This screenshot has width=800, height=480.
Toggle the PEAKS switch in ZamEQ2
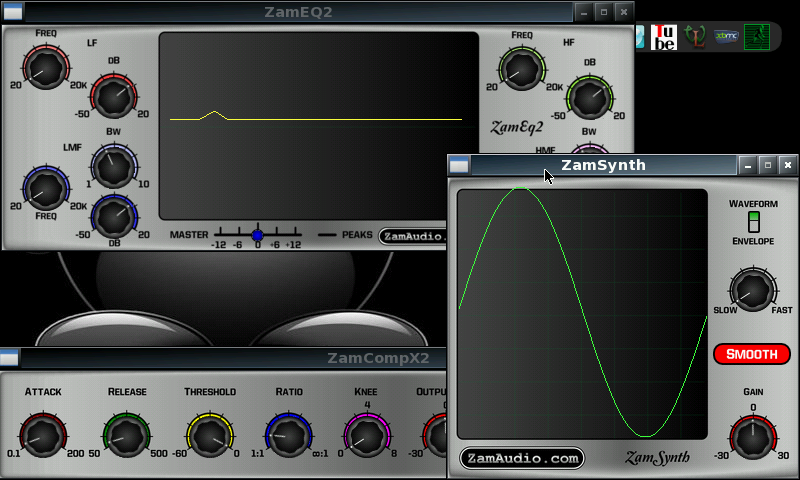(x=327, y=235)
